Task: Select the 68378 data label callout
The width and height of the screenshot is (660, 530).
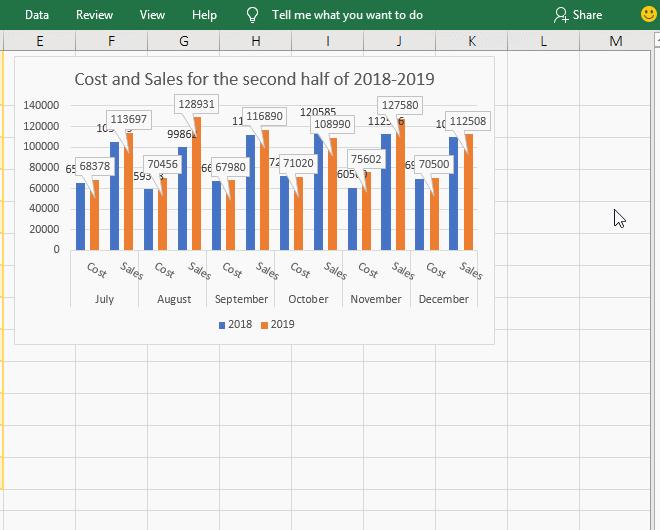Action: 93,165
